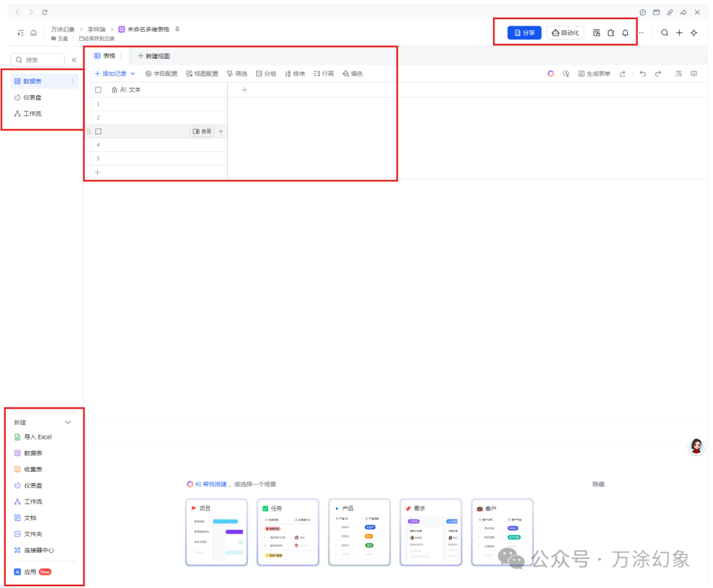Open 填色 to color rows
The image size is (713, 588).
coord(353,73)
